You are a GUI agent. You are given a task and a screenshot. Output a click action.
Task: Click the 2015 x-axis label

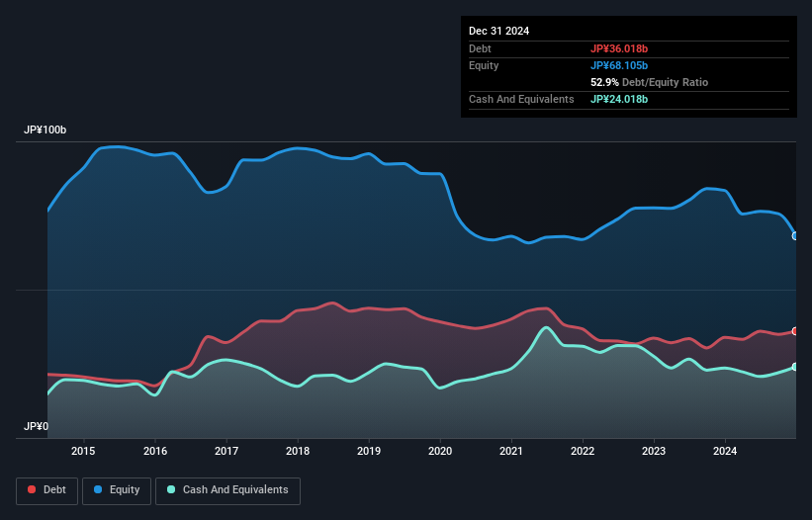pos(83,451)
